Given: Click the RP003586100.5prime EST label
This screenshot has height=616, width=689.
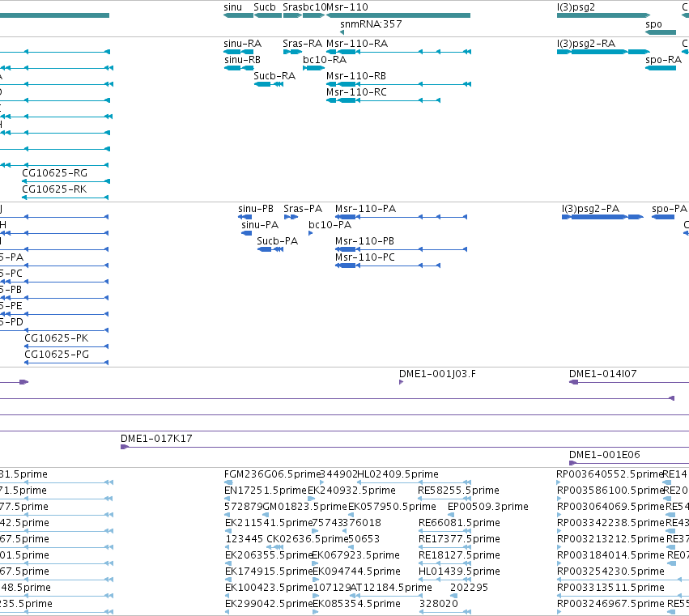Looking at the screenshot, I should [x=610, y=491].
